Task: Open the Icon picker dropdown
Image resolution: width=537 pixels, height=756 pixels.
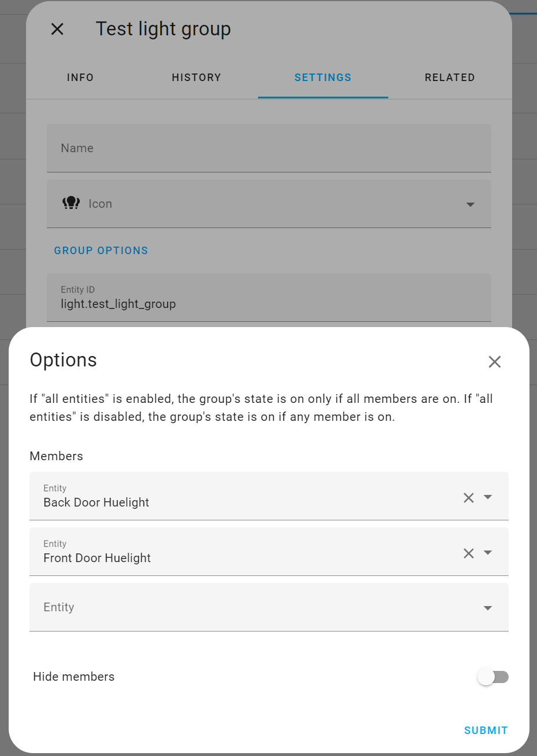Action: [x=470, y=204]
